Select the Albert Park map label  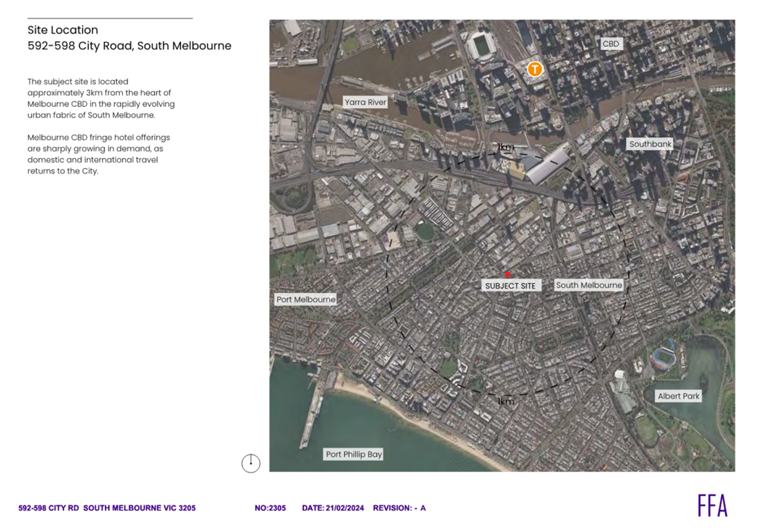678,396
